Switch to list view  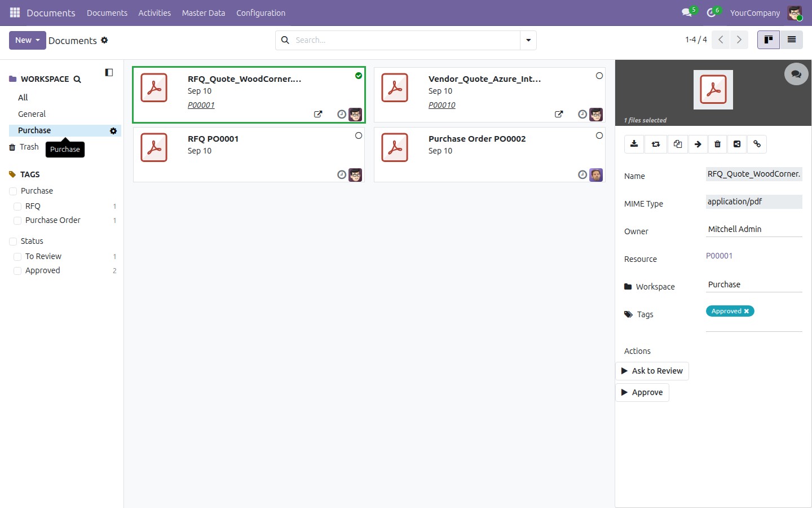[792, 40]
